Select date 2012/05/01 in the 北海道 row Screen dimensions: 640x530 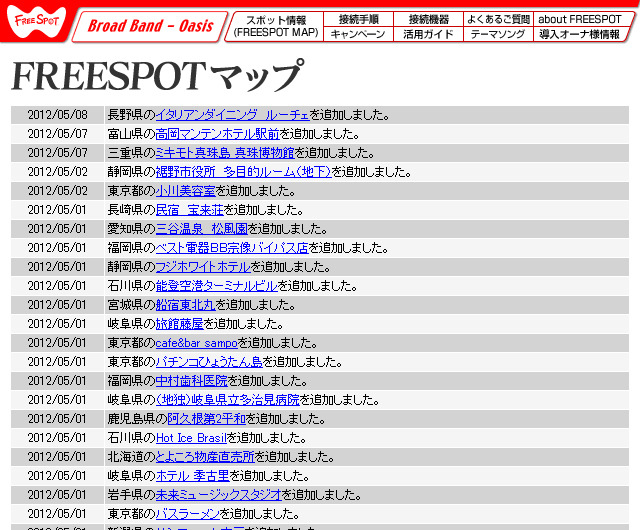58,457
